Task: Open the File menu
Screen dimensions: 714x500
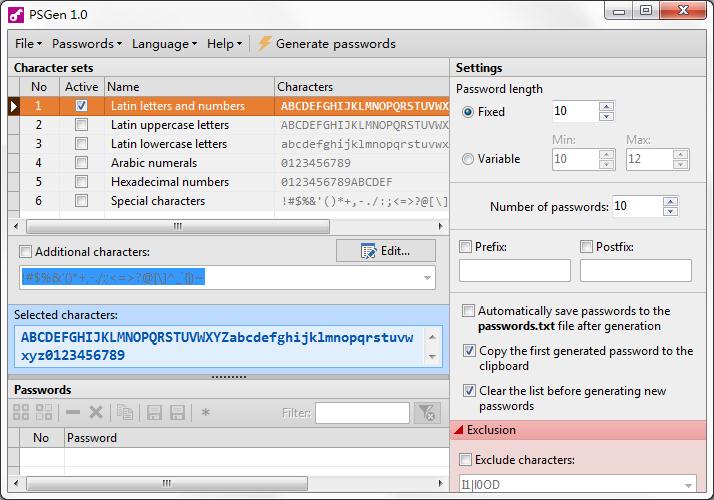Action: coord(28,44)
